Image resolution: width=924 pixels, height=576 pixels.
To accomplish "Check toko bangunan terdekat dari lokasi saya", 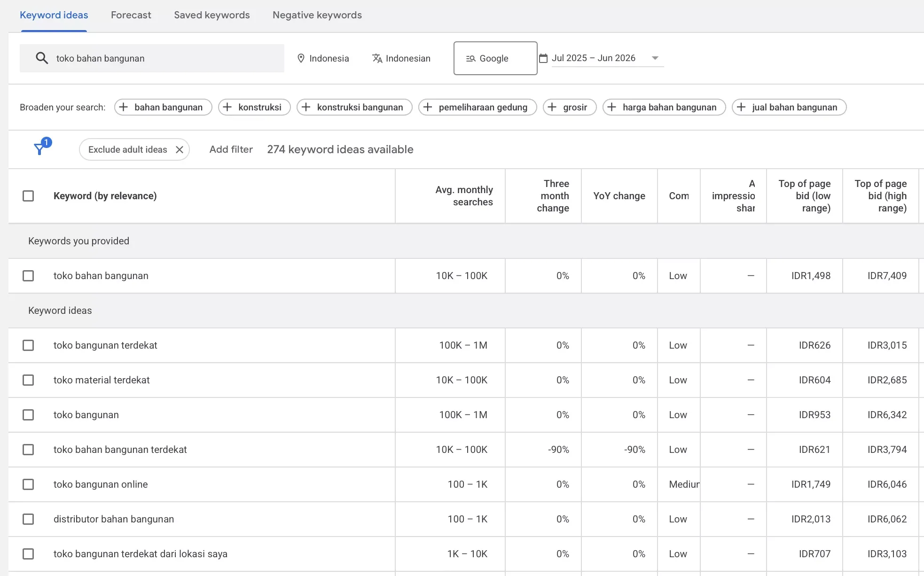I will tap(28, 554).
